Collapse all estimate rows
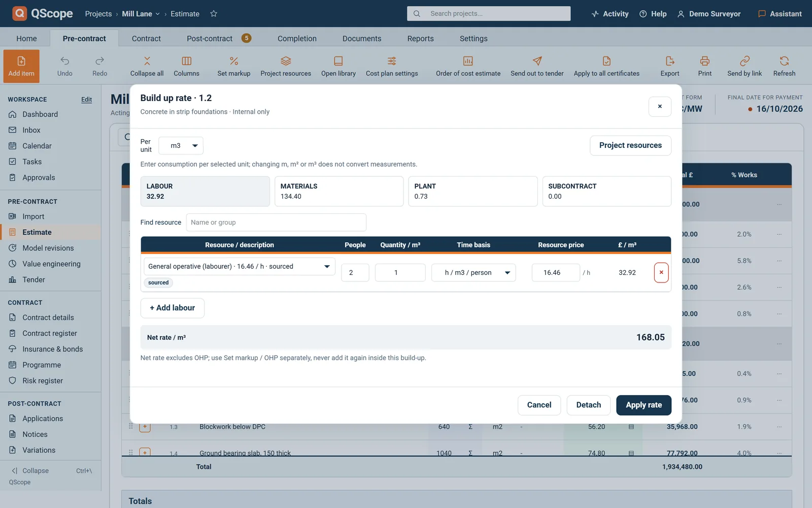 [x=147, y=66]
